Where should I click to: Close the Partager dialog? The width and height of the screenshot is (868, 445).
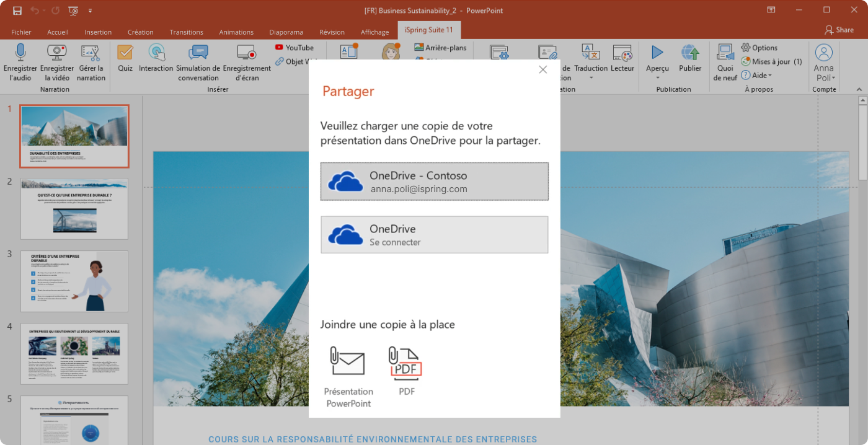543,69
